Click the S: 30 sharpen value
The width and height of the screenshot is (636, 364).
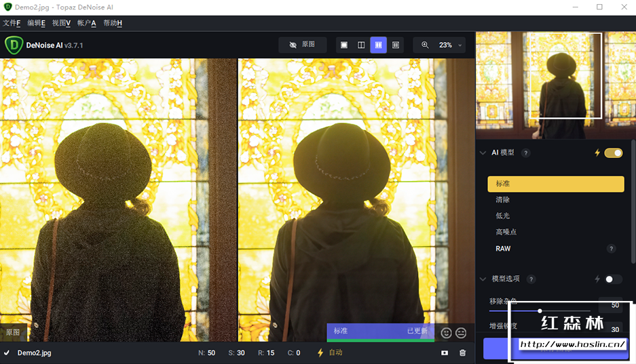pyautogui.click(x=236, y=352)
